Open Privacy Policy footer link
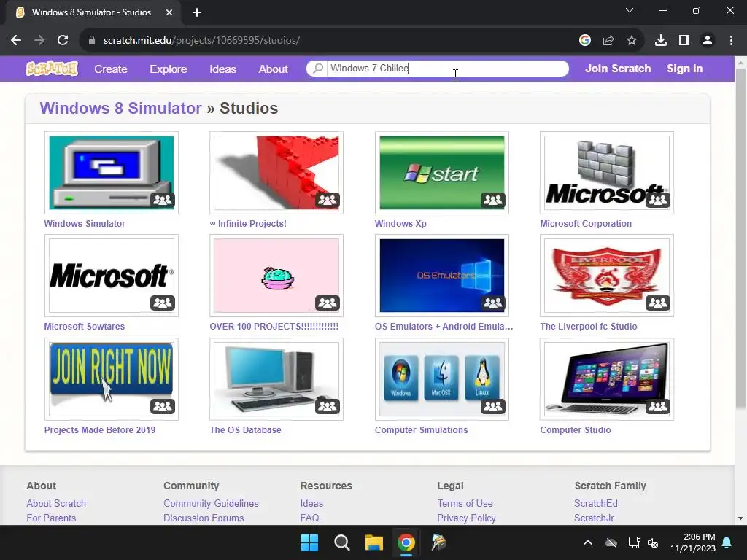 tap(466, 518)
